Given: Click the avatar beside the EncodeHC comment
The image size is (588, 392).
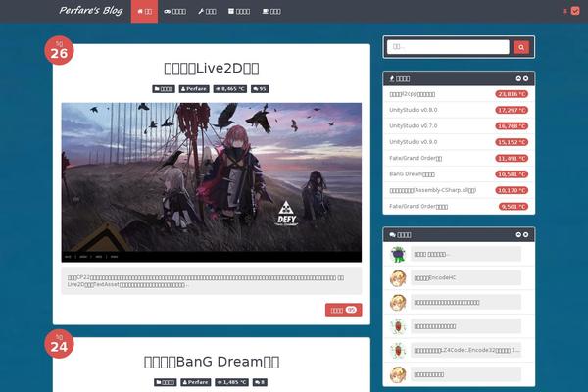Looking at the screenshot, I should [398, 278].
